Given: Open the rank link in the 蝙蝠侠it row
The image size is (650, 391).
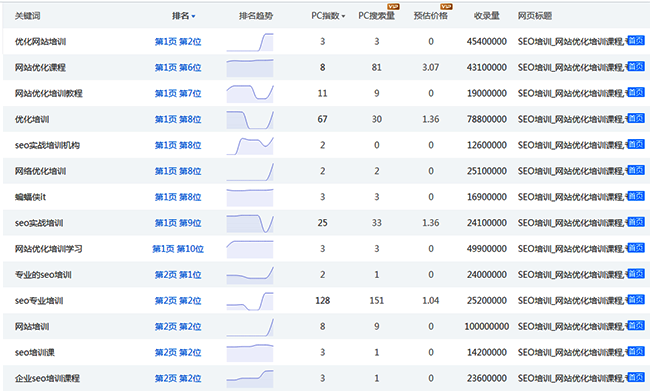Looking at the screenshot, I should (178, 197).
